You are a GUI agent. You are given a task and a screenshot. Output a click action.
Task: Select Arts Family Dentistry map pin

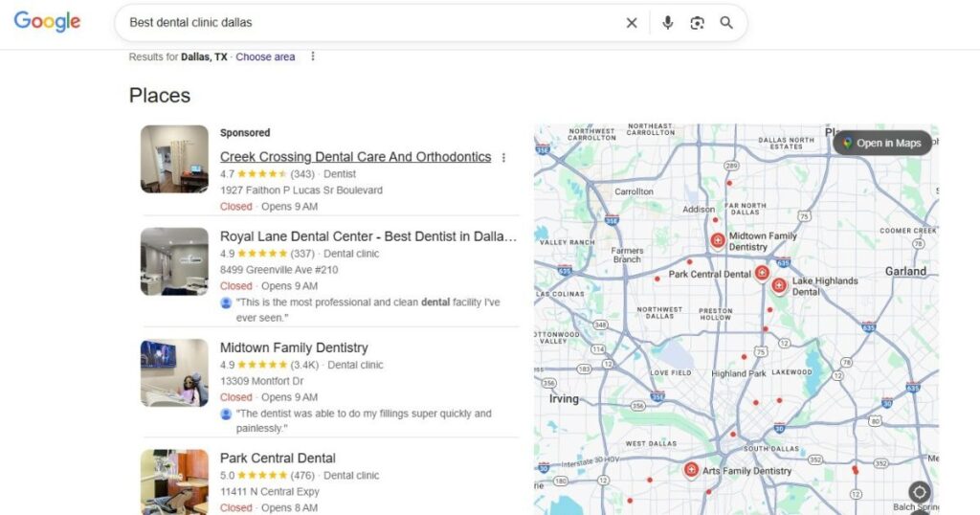(691, 470)
